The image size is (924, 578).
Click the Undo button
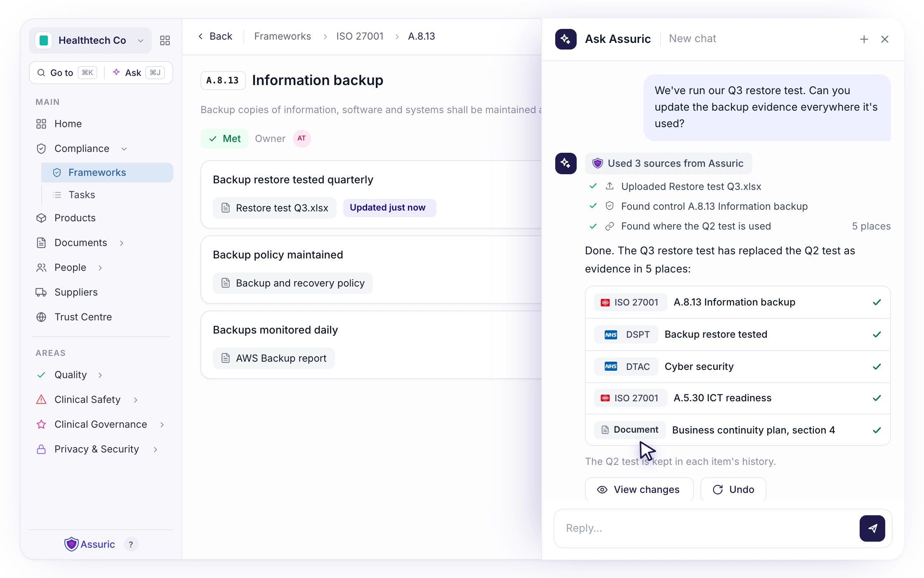tap(733, 490)
